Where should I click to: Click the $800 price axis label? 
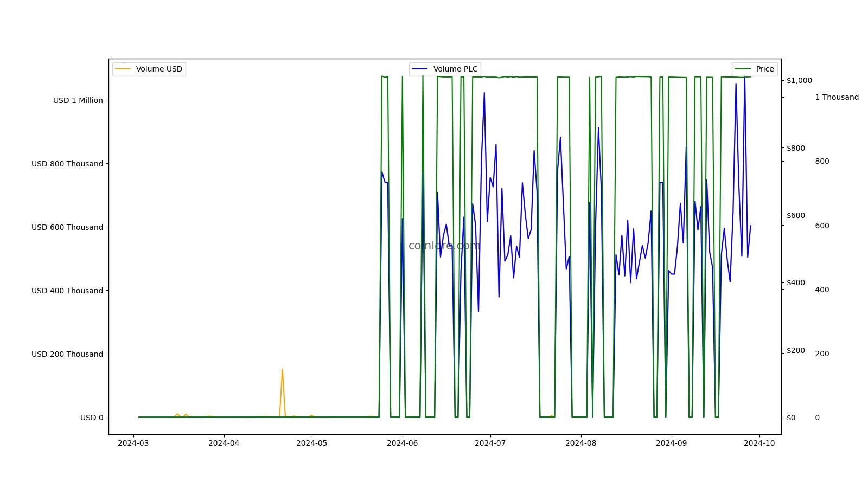pos(796,148)
